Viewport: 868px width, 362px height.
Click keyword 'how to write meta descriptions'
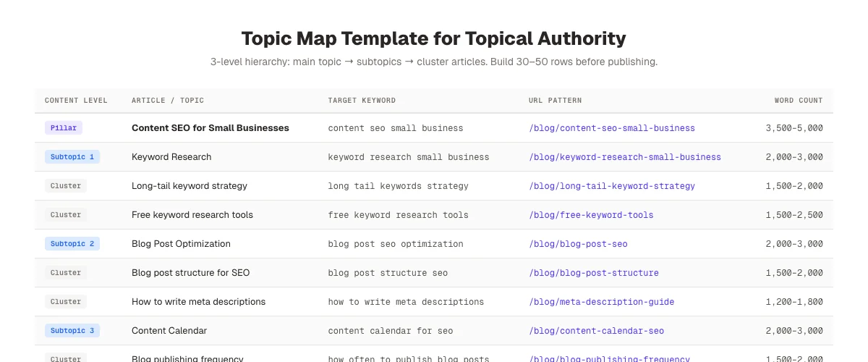click(x=406, y=302)
